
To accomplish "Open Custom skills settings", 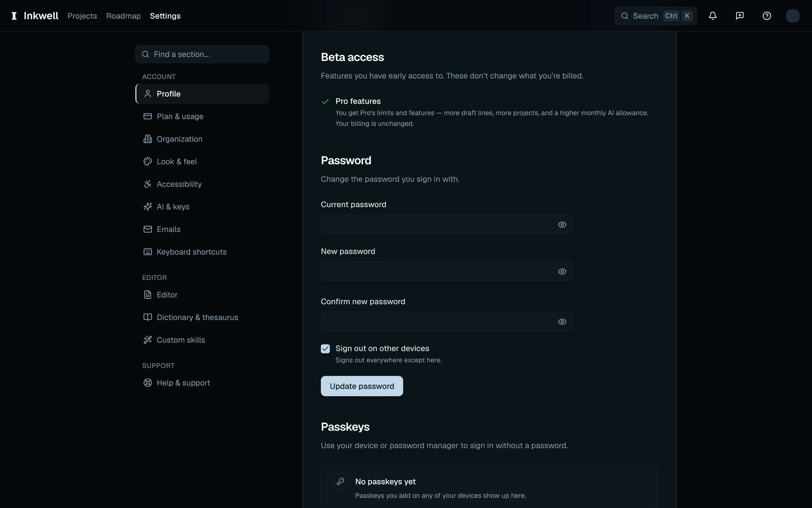I will pyautogui.click(x=202, y=340).
